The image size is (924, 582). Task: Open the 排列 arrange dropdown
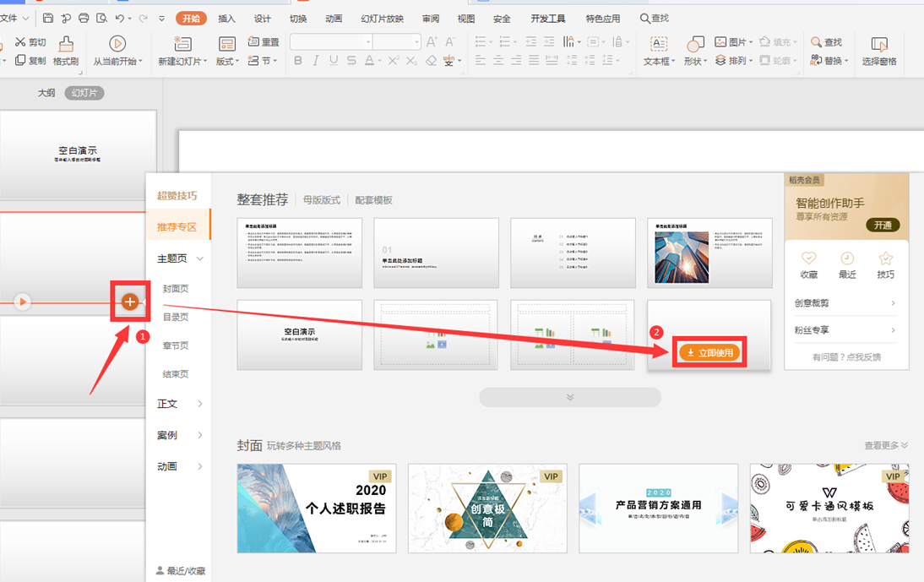pyautogui.click(x=734, y=60)
